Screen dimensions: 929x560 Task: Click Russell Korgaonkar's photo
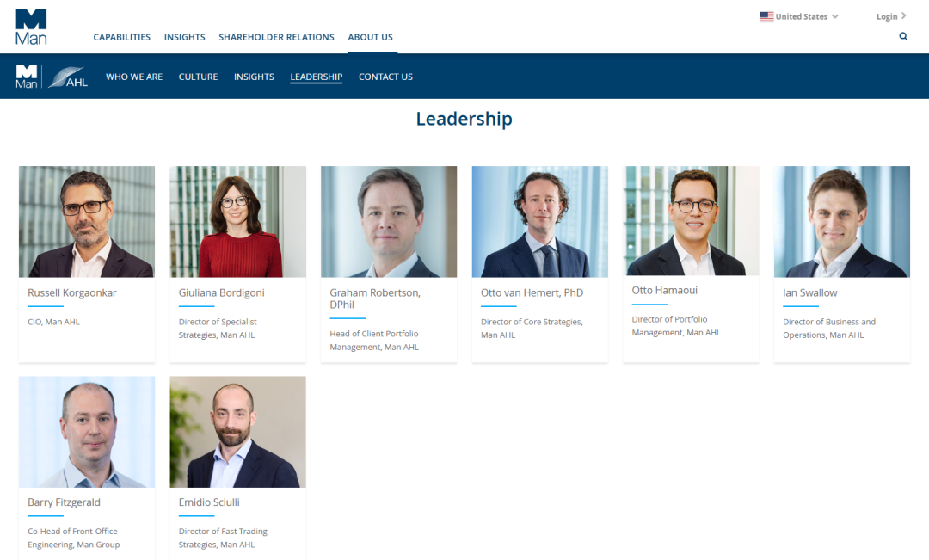[x=87, y=222]
